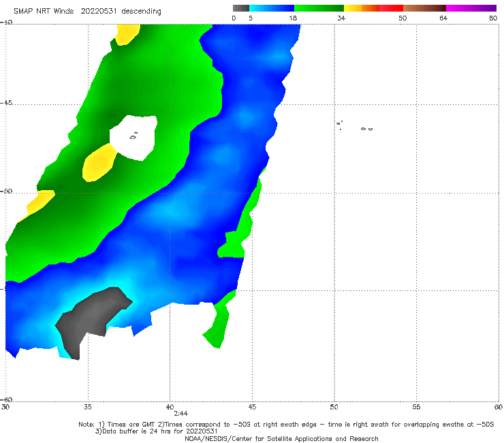The width and height of the screenshot is (504, 443).
Task: Click the yellow wind patch beside the island gap
Action: coord(99,164)
